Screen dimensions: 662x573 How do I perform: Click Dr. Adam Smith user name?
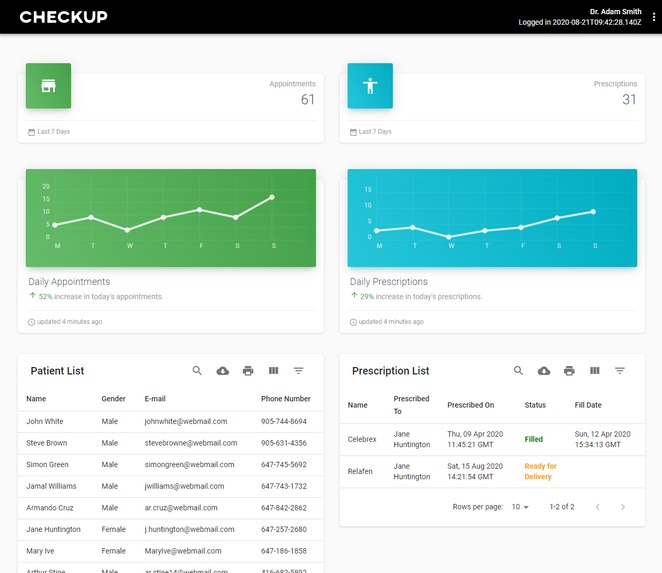(x=616, y=11)
